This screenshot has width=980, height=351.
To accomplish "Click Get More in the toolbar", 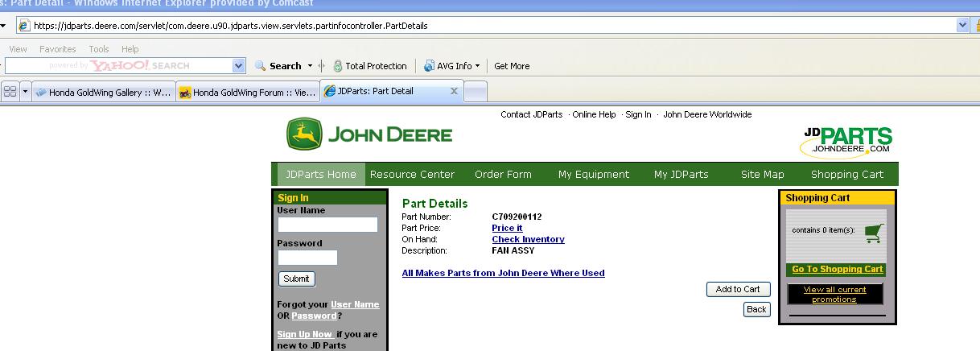I will 512,66.
